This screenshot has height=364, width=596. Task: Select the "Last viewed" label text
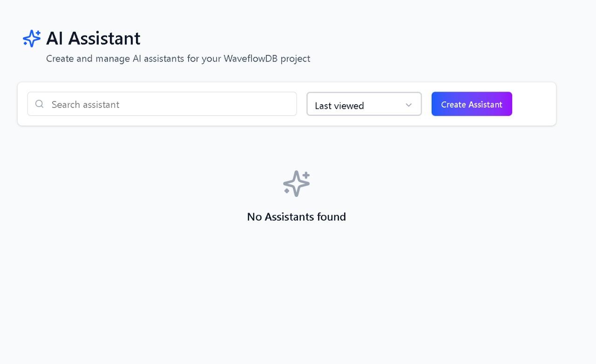click(339, 106)
